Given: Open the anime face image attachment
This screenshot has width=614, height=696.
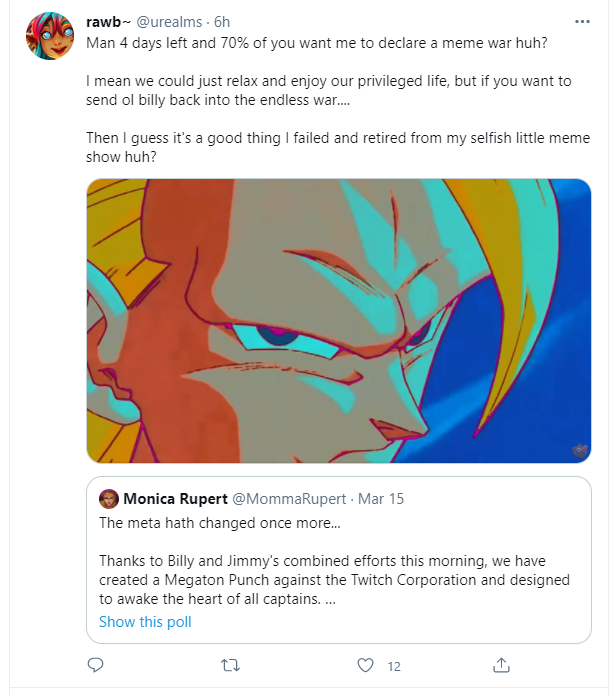Looking at the screenshot, I should [339, 321].
